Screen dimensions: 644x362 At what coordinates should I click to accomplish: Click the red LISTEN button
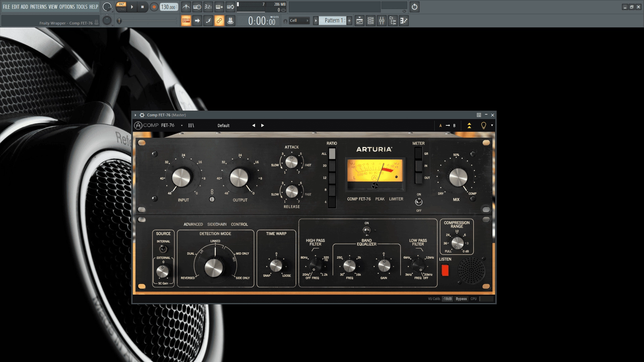pos(445,270)
